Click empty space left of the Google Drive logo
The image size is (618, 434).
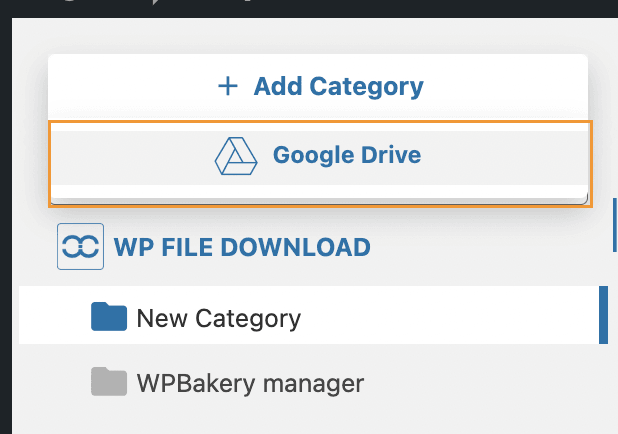pos(130,157)
